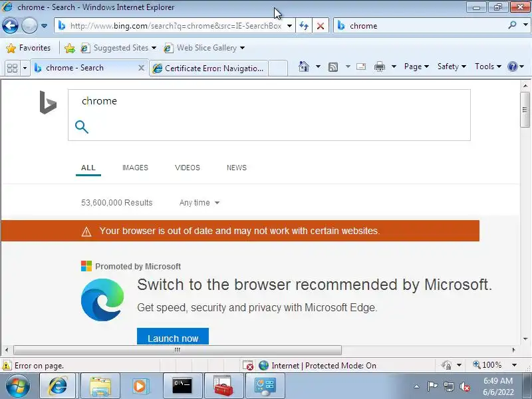The image size is (532, 399).
Task: Click the out of date browser warning banner
Action: (x=240, y=231)
